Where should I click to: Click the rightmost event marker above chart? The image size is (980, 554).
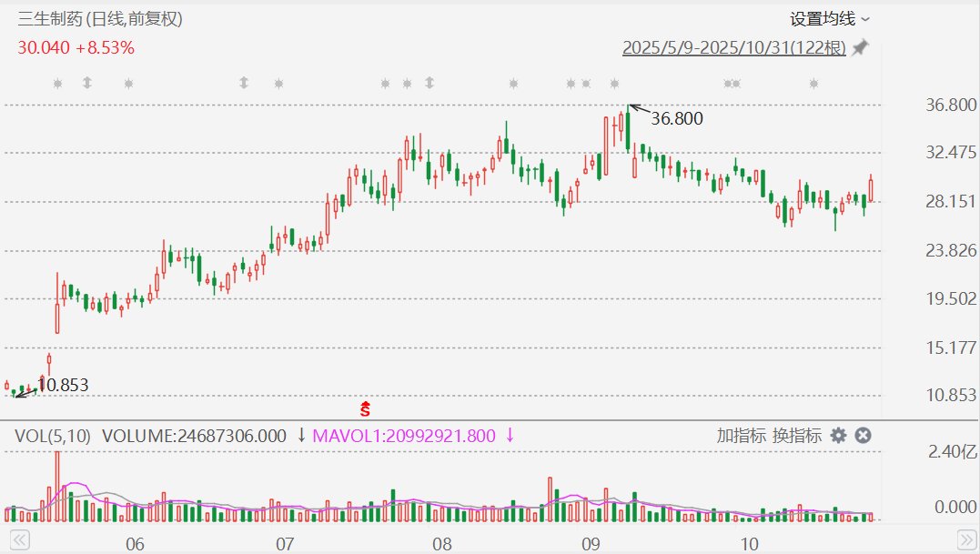tap(813, 84)
